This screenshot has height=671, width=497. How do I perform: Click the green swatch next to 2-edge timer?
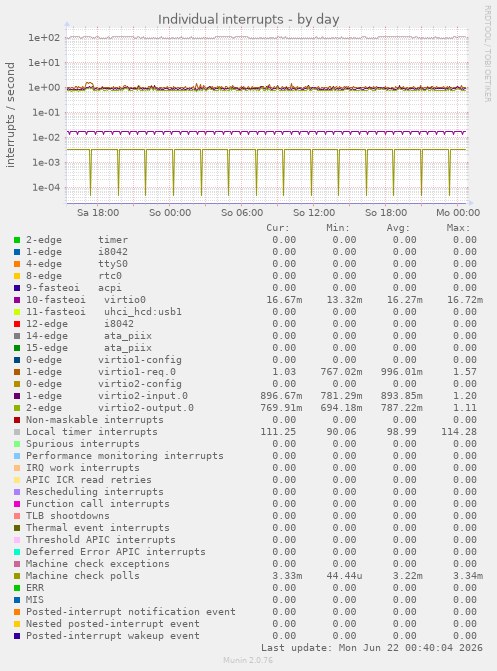[17, 240]
